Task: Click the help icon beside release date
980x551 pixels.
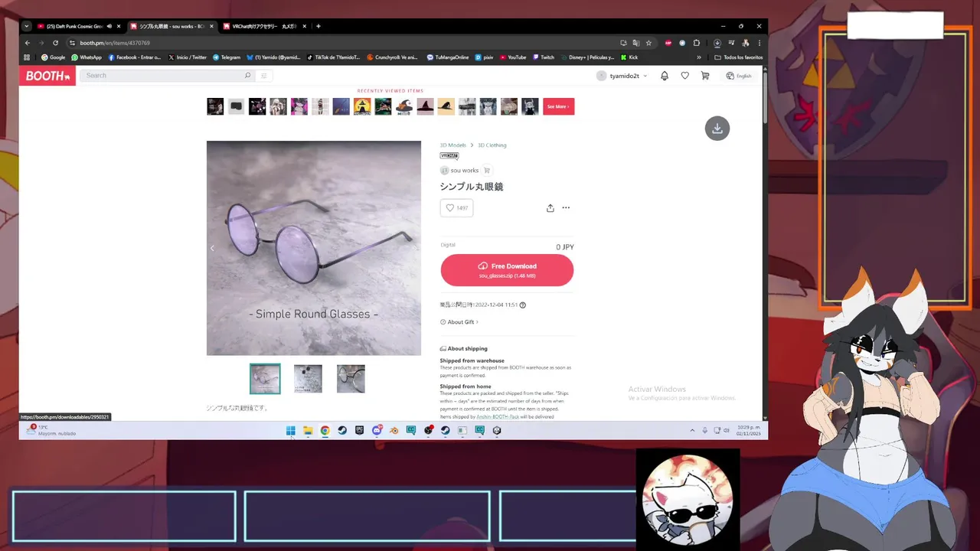Action: 523,305
